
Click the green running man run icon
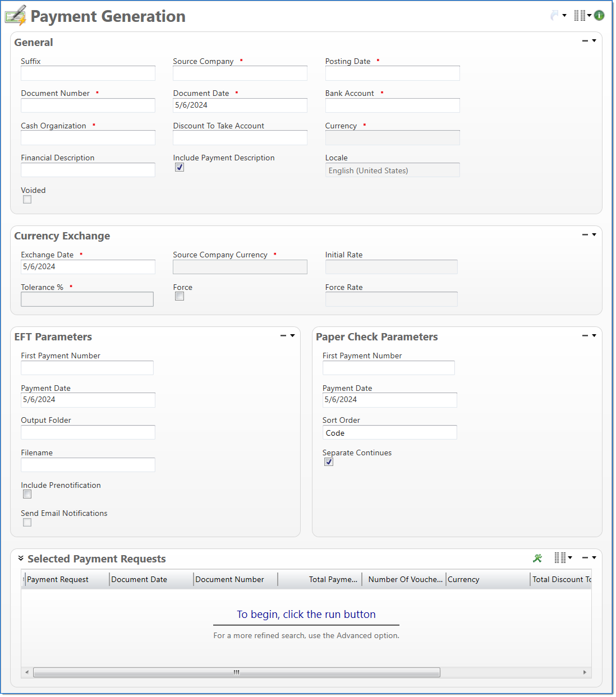tap(537, 558)
